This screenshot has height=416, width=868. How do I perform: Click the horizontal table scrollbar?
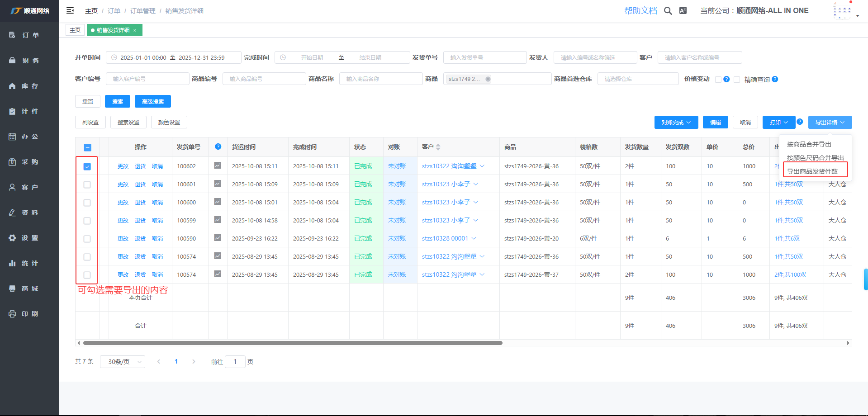293,343
